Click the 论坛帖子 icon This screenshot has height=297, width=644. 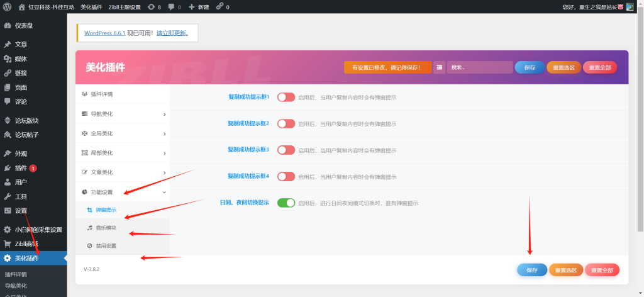point(8,135)
